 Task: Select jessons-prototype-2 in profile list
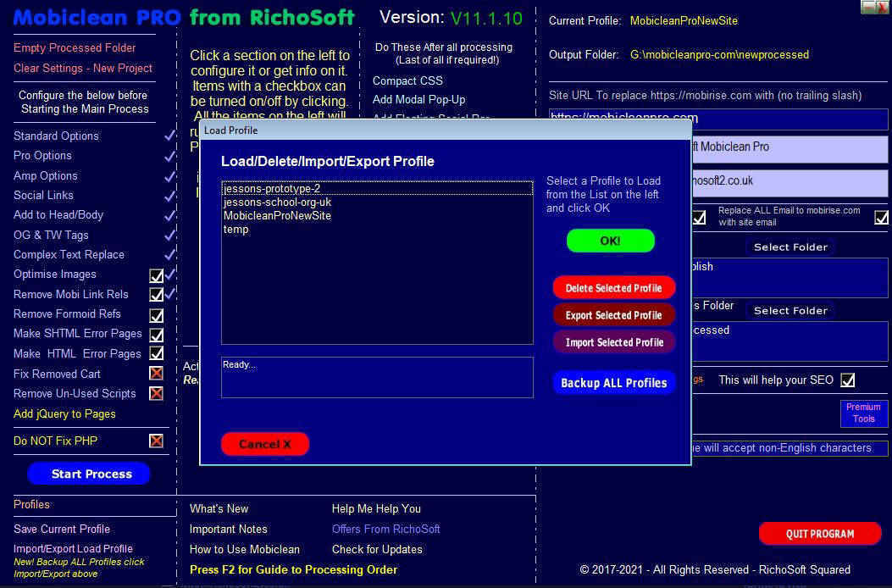click(377, 188)
